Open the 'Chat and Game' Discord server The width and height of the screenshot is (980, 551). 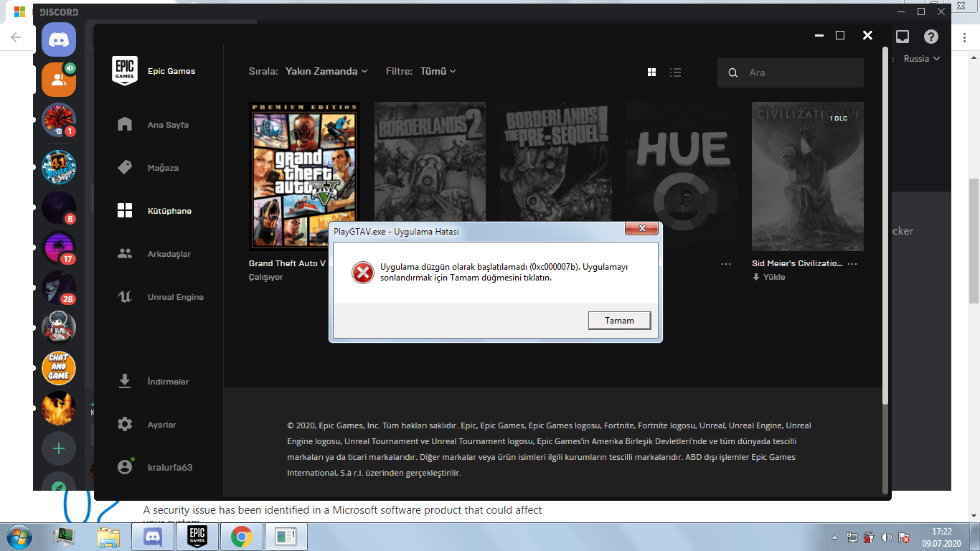click(59, 368)
